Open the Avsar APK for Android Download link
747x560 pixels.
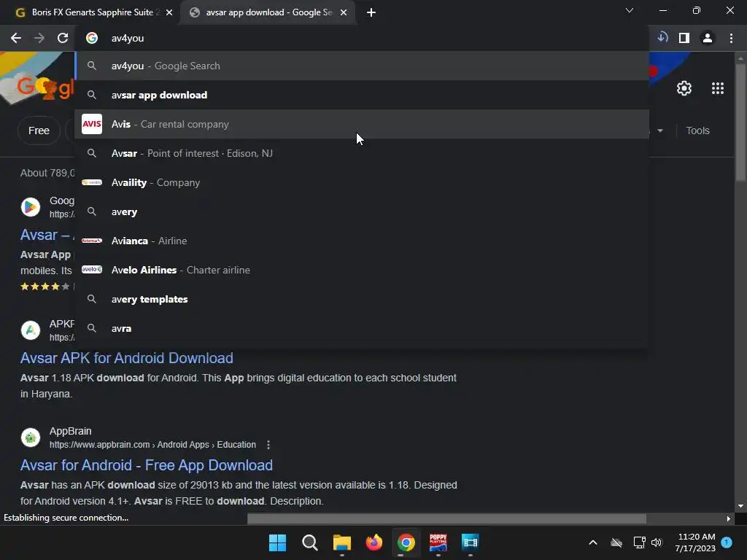(x=127, y=358)
